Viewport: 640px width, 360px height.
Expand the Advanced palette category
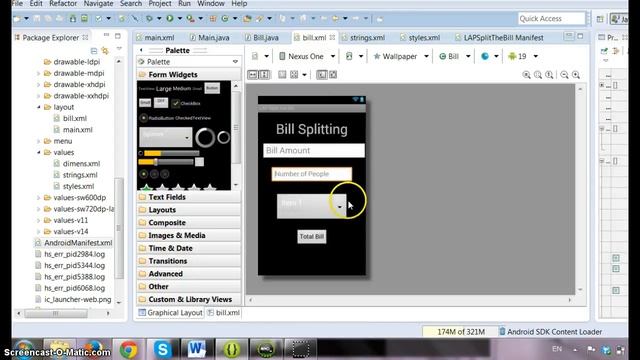[189, 274]
